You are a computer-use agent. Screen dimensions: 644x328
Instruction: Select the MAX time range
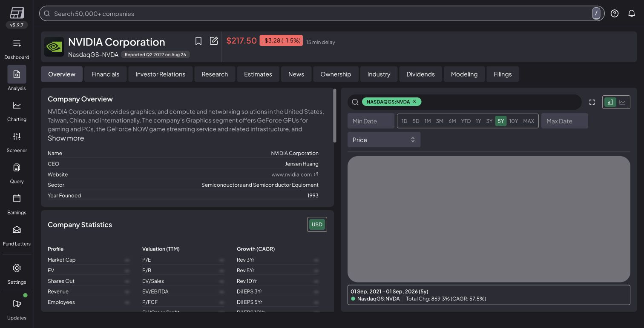(x=529, y=121)
